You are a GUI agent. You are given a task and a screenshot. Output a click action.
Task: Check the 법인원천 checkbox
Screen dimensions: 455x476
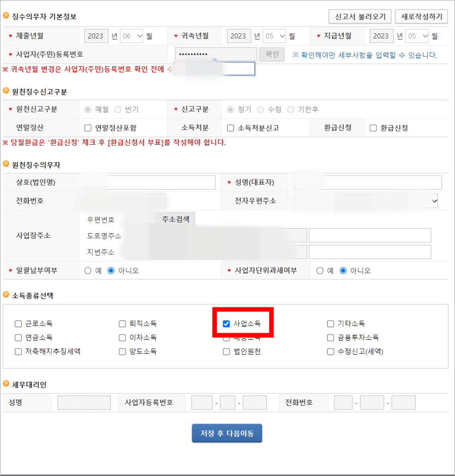click(226, 352)
